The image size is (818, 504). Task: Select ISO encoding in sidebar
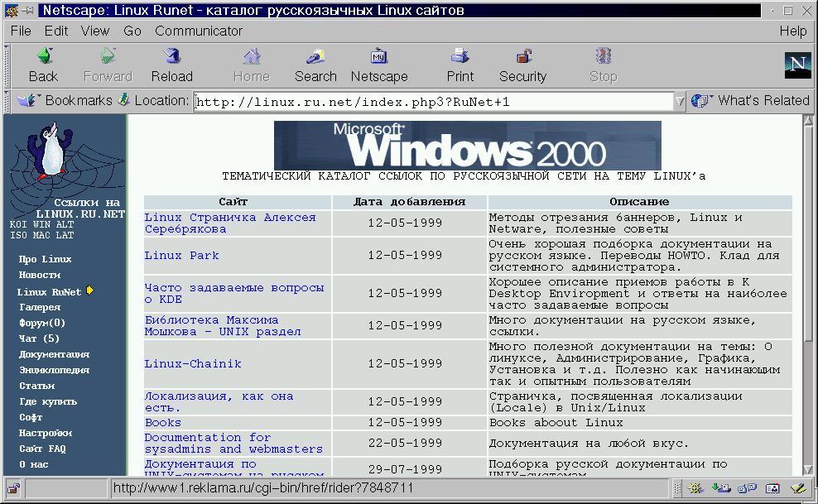coord(18,235)
